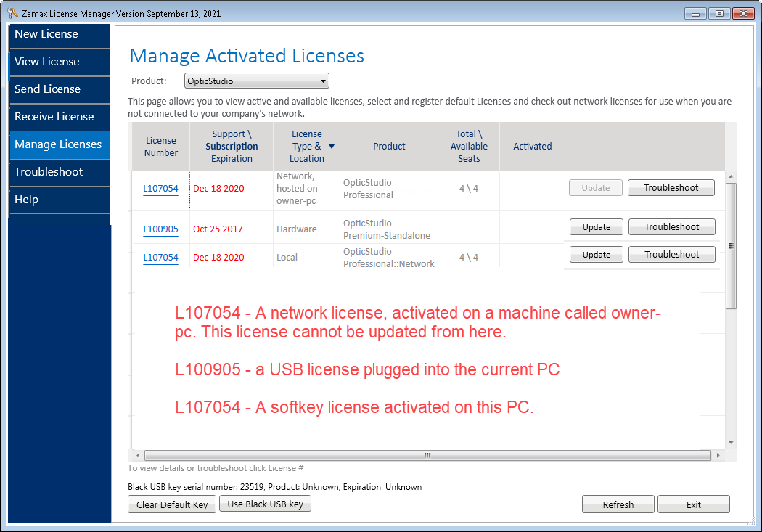Select Manage Licenses sidebar item
762x532 pixels.
[60, 144]
